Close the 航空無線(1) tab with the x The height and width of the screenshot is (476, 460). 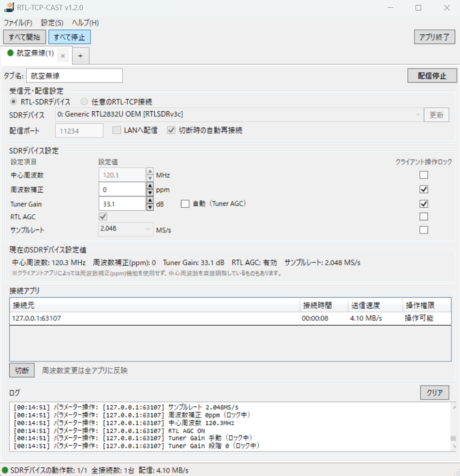pyautogui.click(x=63, y=56)
